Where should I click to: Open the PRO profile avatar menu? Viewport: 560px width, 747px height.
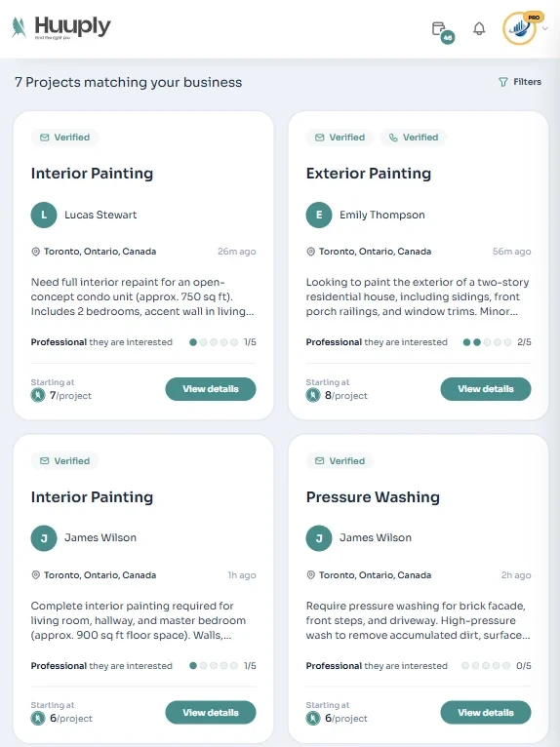click(520, 28)
